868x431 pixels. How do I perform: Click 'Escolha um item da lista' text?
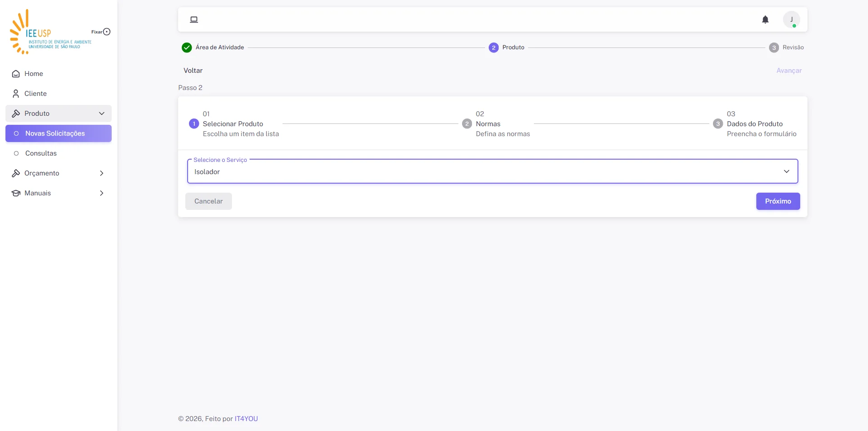click(x=241, y=134)
